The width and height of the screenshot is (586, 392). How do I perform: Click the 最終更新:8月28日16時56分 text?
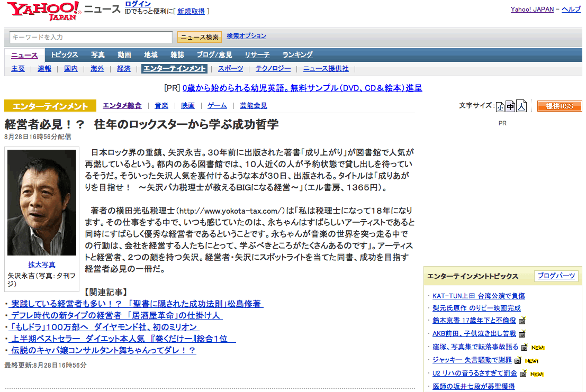(x=46, y=365)
